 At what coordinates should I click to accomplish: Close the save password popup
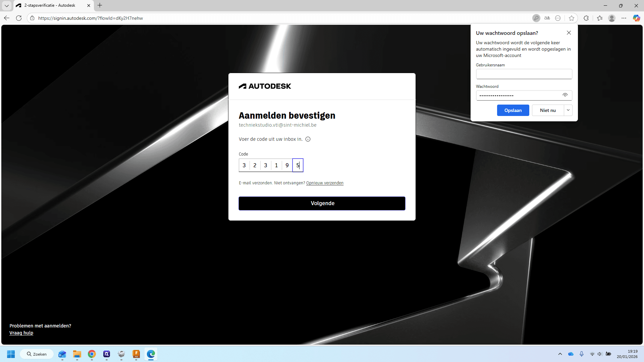coord(569,33)
